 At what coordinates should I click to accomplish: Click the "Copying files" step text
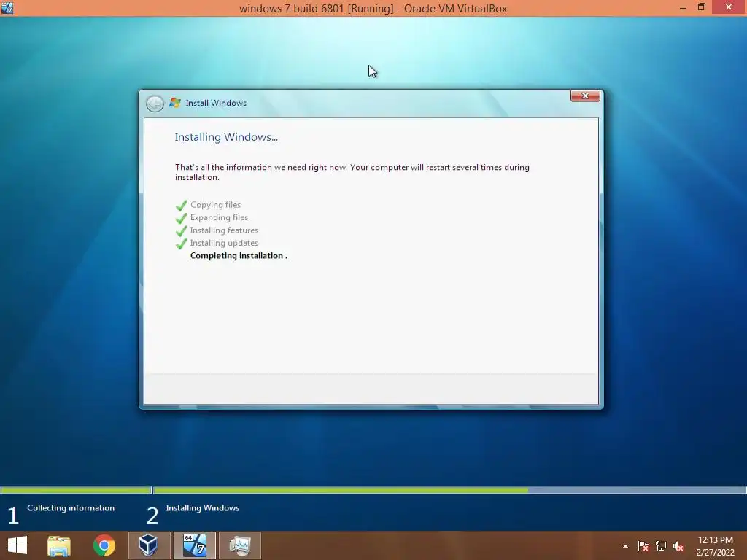[215, 205]
